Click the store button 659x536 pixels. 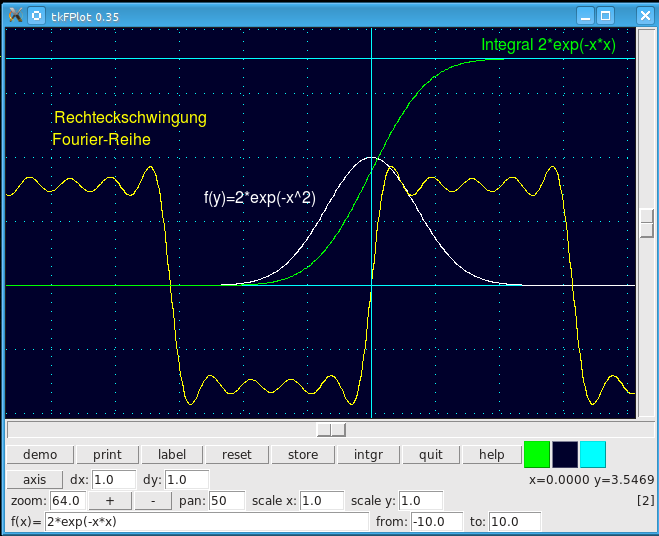click(x=303, y=454)
